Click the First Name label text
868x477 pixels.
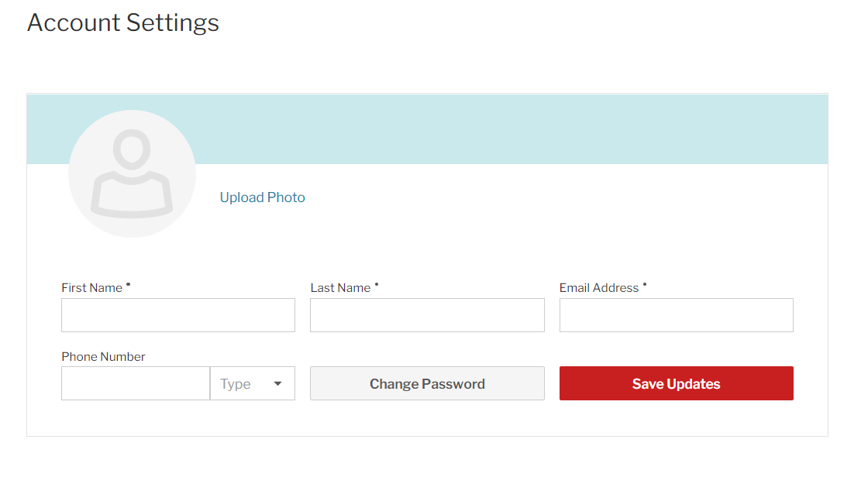pos(92,288)
